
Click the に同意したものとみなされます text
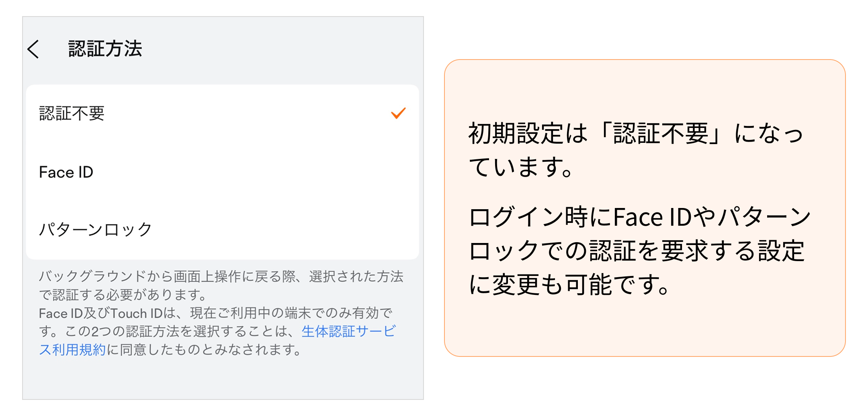205,350
